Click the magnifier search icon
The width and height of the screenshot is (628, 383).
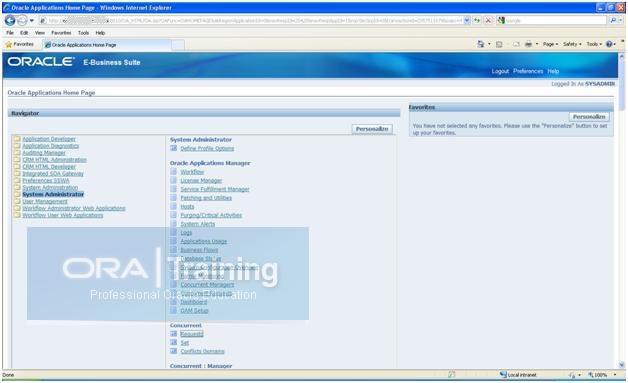click(x=612, y=20)
